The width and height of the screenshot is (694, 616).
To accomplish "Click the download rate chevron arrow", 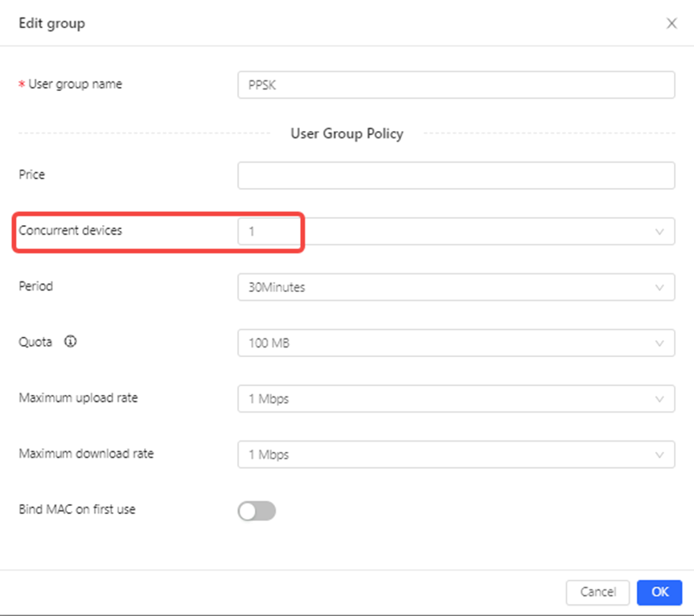I will pyautogui.click(x=659, y=454).
